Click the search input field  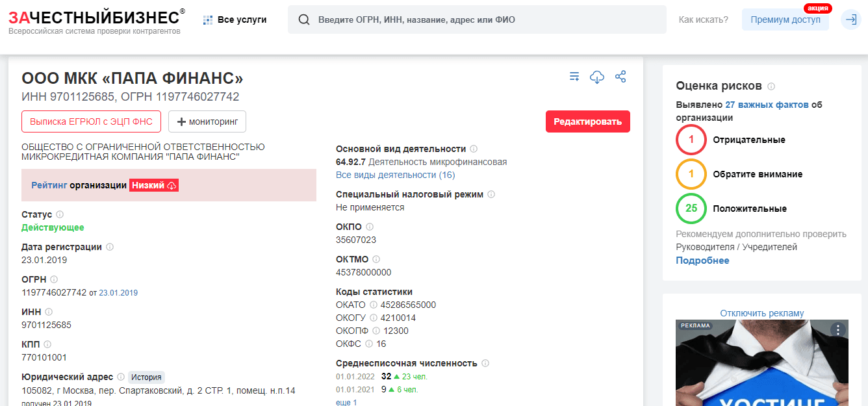[x=455, y=19]
